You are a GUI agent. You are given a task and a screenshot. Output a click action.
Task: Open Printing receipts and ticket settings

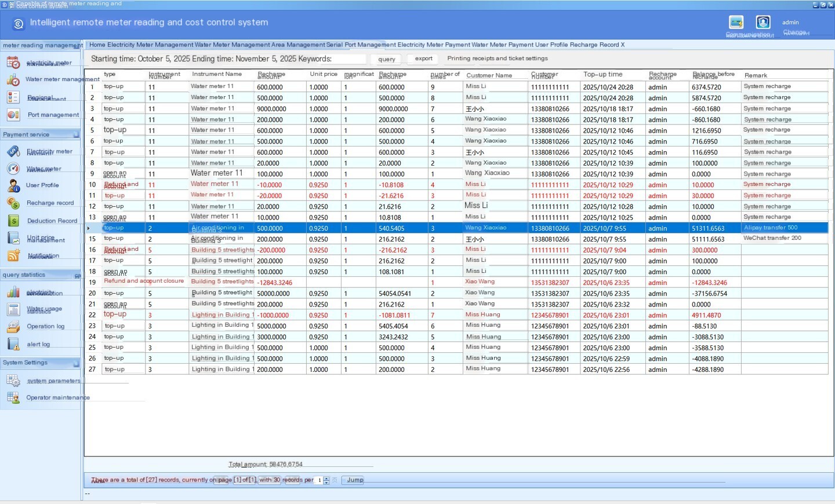498,59
